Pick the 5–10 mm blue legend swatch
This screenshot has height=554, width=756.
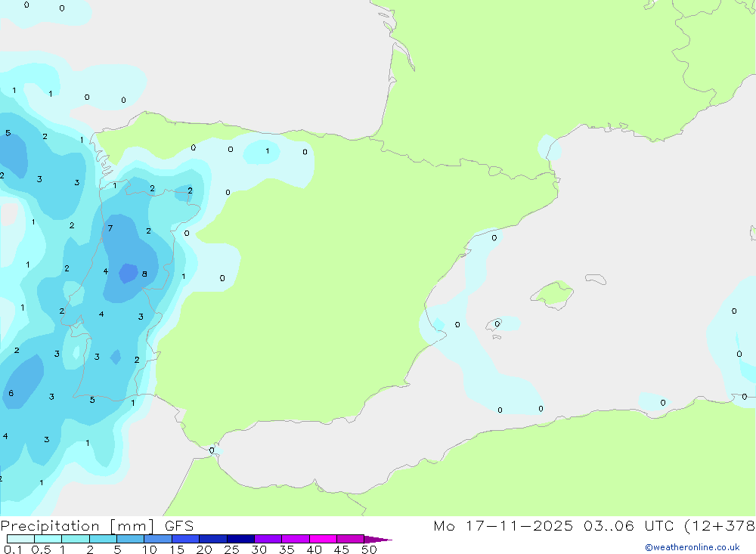point(131,539)
